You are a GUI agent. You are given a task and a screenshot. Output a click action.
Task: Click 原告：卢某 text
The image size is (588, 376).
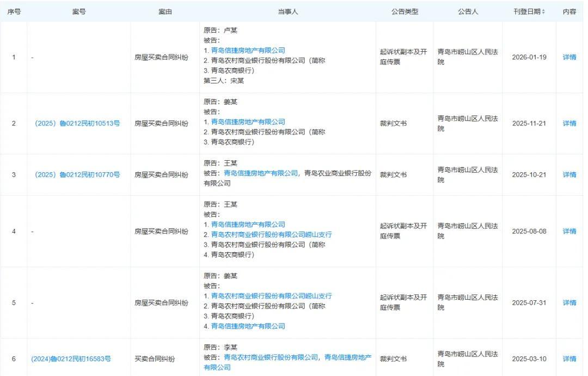[220, 30]
